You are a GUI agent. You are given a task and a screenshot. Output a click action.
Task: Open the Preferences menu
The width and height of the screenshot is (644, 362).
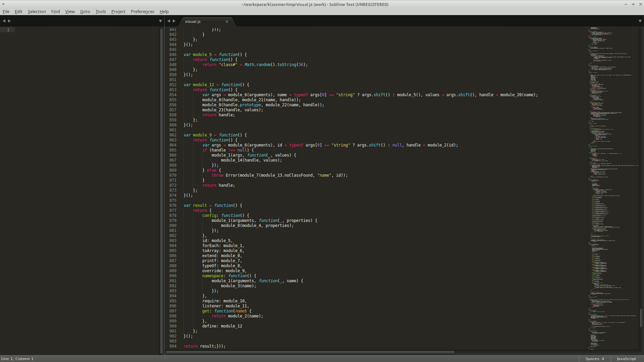pyautogui.click(x=142, y=11)
